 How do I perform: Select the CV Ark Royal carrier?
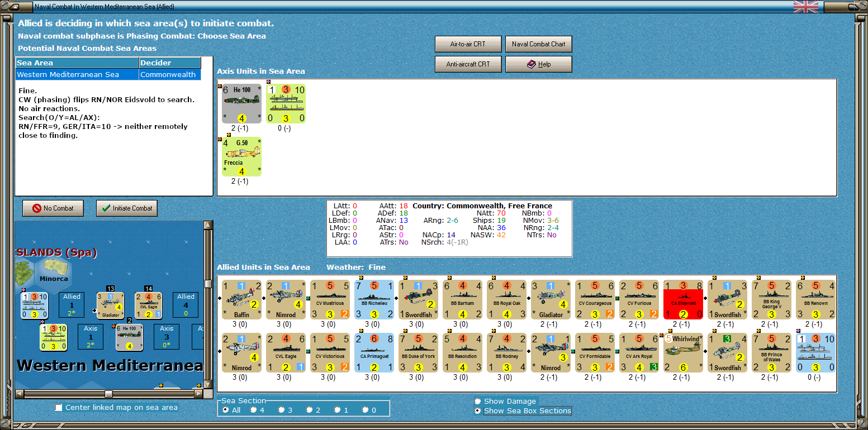click(x=639, y=353)
